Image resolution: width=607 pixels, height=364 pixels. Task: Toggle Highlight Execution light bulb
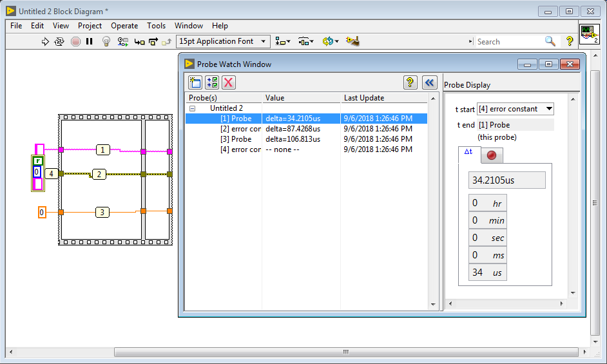tap(106, 41)
